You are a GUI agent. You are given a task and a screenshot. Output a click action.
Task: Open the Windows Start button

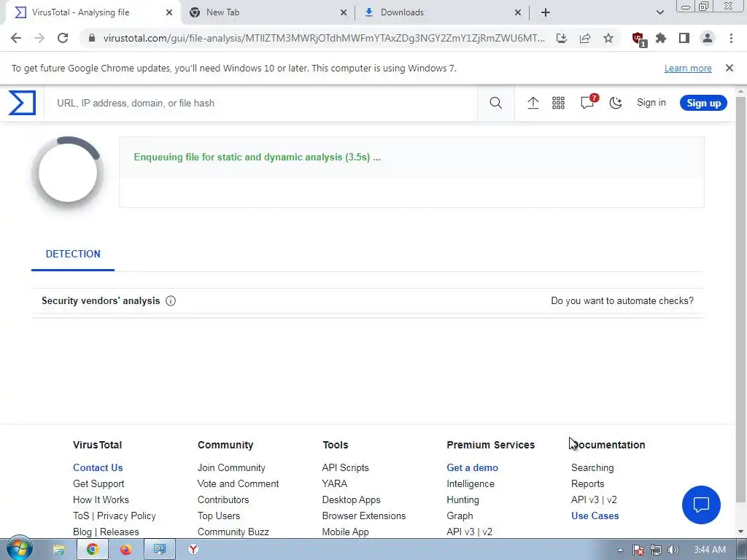coord(19,549)
